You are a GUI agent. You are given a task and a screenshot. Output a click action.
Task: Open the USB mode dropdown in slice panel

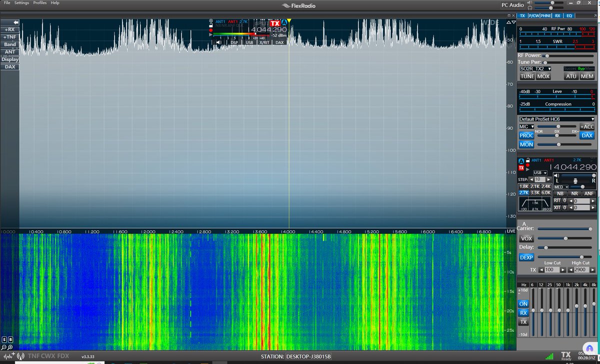(539, 172)
